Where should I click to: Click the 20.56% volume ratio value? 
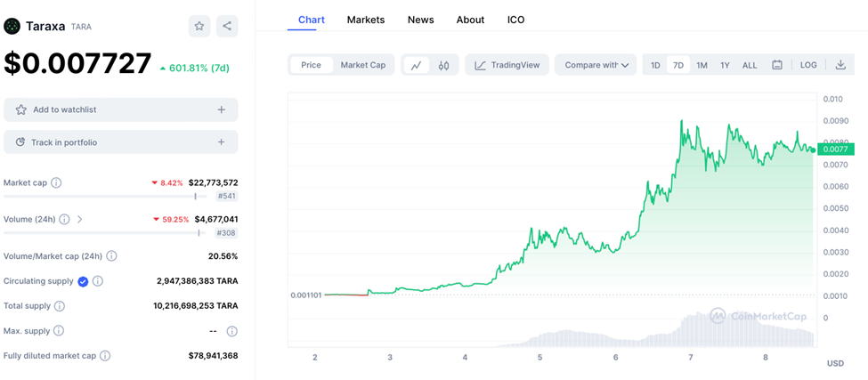[223, 256]
